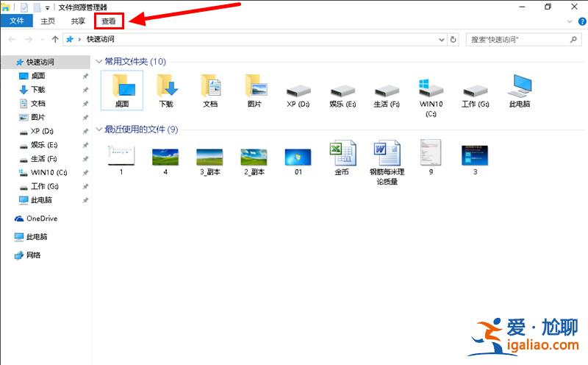Click the pin icon beside 下载

pos(85,90)
